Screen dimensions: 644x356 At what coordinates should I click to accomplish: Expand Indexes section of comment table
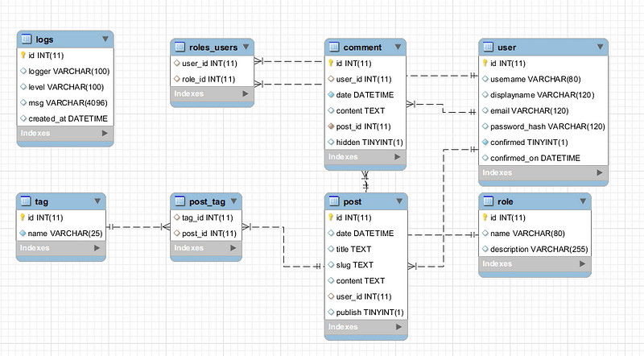[397, 156]
